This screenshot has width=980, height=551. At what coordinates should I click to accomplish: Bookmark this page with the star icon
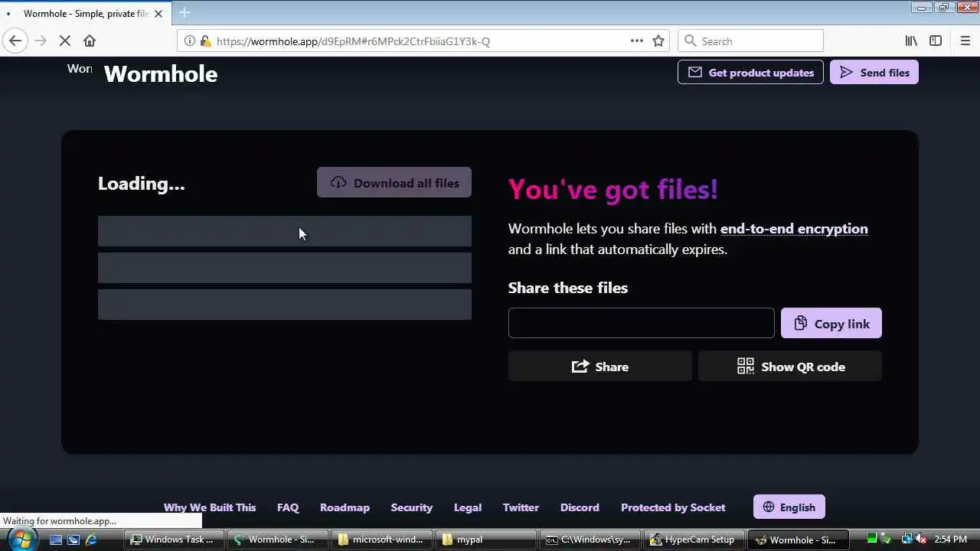658,41
